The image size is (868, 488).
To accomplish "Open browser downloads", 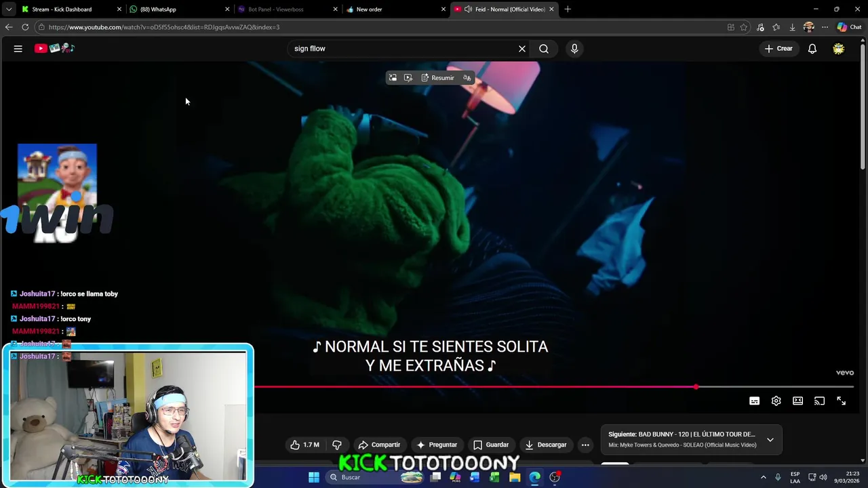I will pyautogui.click(x=792, y=27).
